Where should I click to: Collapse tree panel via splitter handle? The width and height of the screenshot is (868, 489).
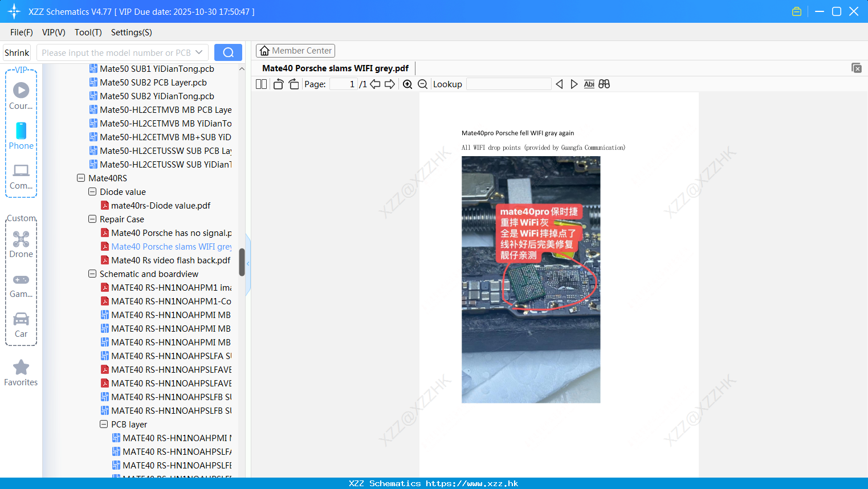click(248, 264)
